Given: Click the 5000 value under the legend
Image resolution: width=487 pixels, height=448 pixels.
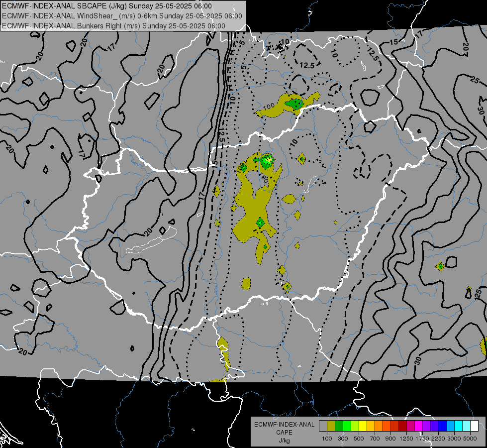Looking at the screenshot, I should [470, 439].
